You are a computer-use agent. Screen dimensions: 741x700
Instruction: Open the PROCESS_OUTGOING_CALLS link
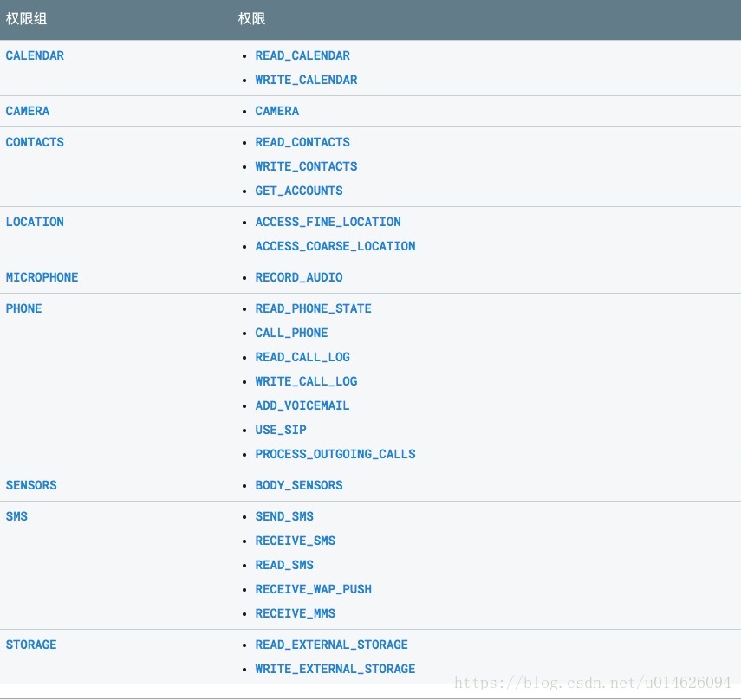(x=335, y=454)
